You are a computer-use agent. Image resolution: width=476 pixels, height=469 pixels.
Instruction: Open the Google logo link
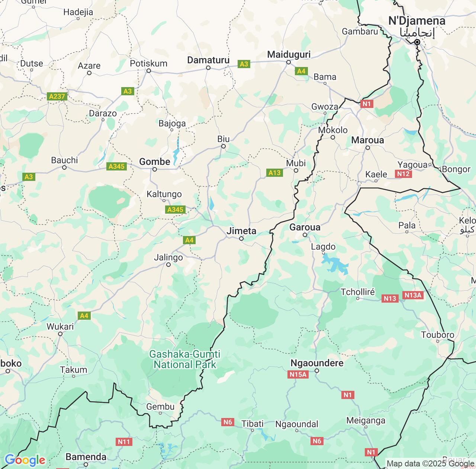(x=25, y=460)
